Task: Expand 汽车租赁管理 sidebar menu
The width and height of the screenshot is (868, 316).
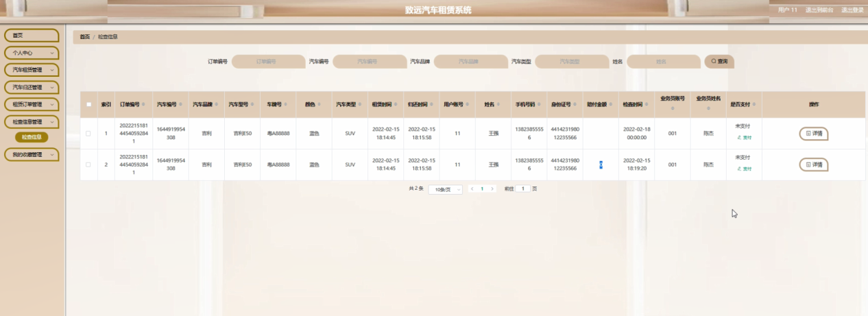Action: coord(32,70)
